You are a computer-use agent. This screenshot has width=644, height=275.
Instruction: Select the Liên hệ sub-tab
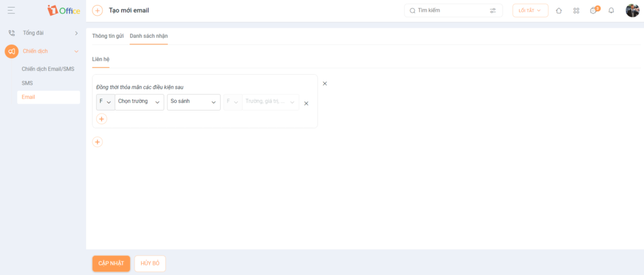tap(101, 60)
